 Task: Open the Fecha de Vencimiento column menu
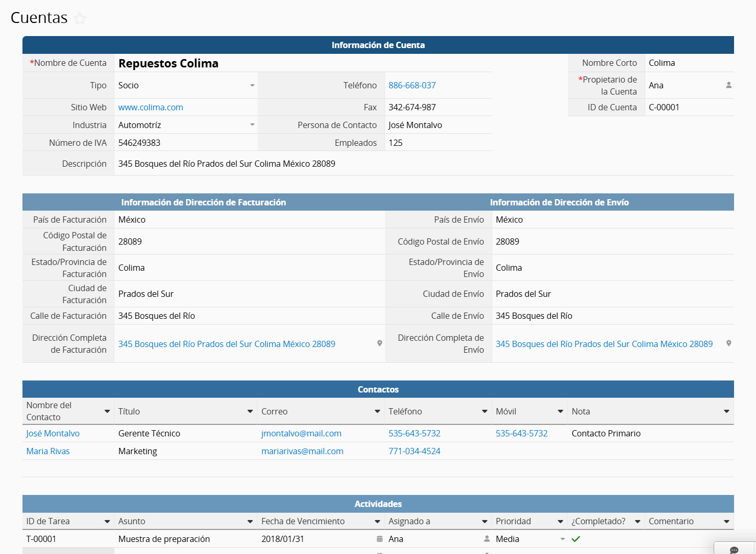377,522
